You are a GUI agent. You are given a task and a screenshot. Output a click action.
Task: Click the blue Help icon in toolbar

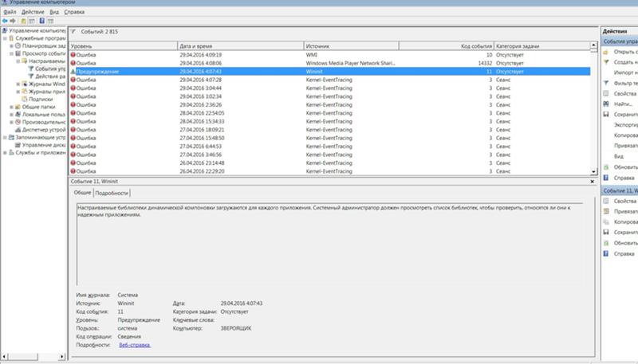42,21
